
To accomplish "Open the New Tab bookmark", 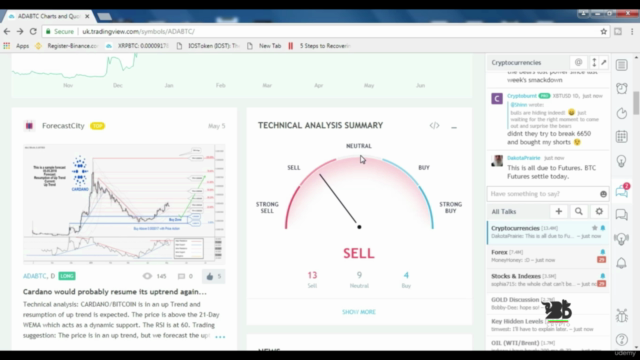I will tap(264, 46).
